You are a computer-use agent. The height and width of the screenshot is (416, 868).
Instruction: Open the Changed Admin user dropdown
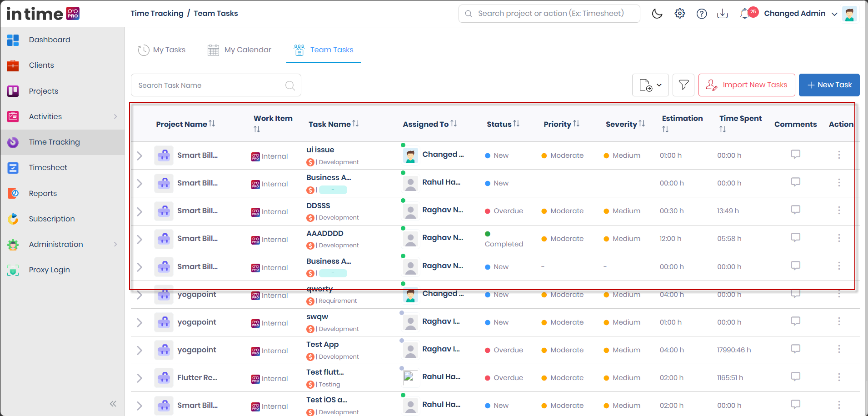click(801, 14)
